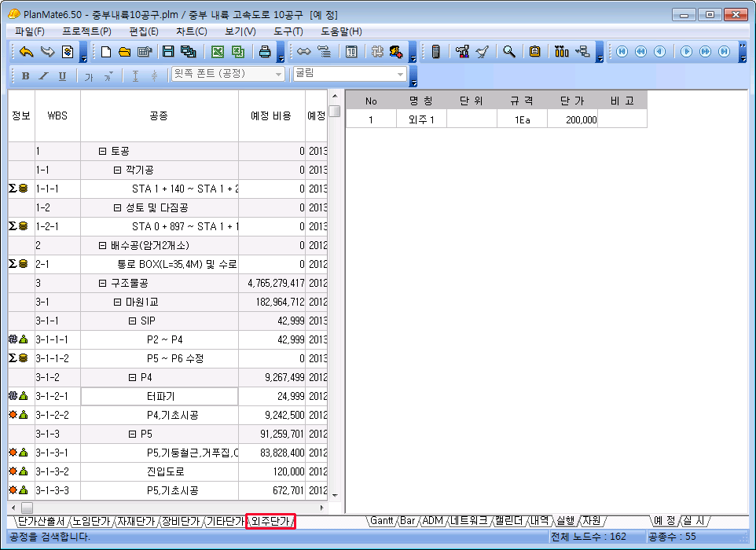This screenshot has width=756, height=550.
Task: Collapse the 토공 tree node
Action: click(x=102, y=152)
